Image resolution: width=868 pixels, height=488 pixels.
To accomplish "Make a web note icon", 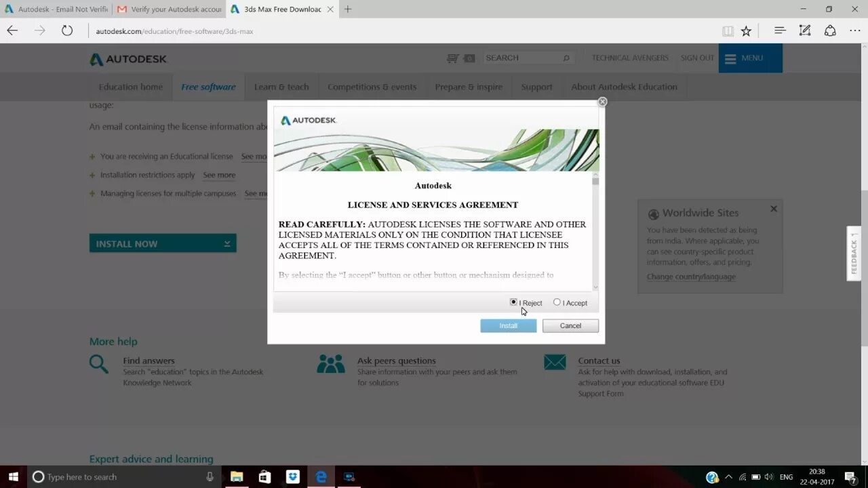I will point(805,30).
